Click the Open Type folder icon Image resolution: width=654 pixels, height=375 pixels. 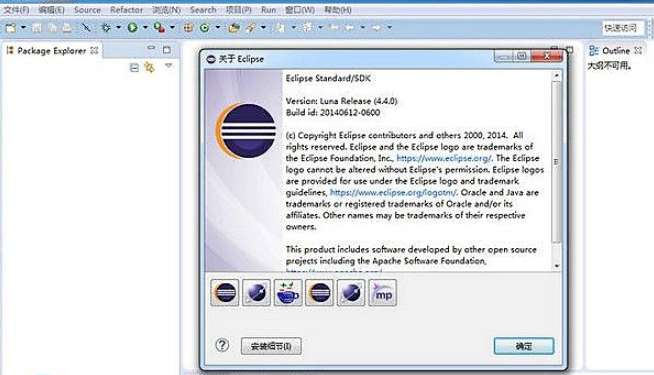pyautogui.click(x=234, y=28)
